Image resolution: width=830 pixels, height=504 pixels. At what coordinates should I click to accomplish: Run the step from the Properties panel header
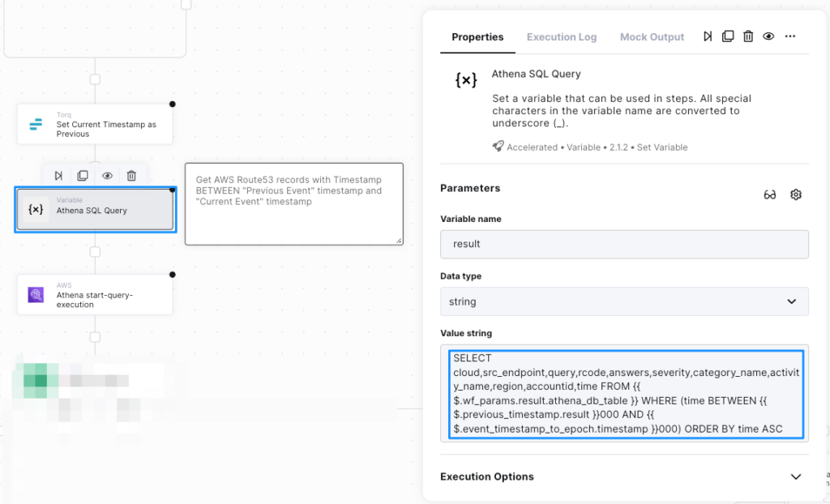coord(708,36)
